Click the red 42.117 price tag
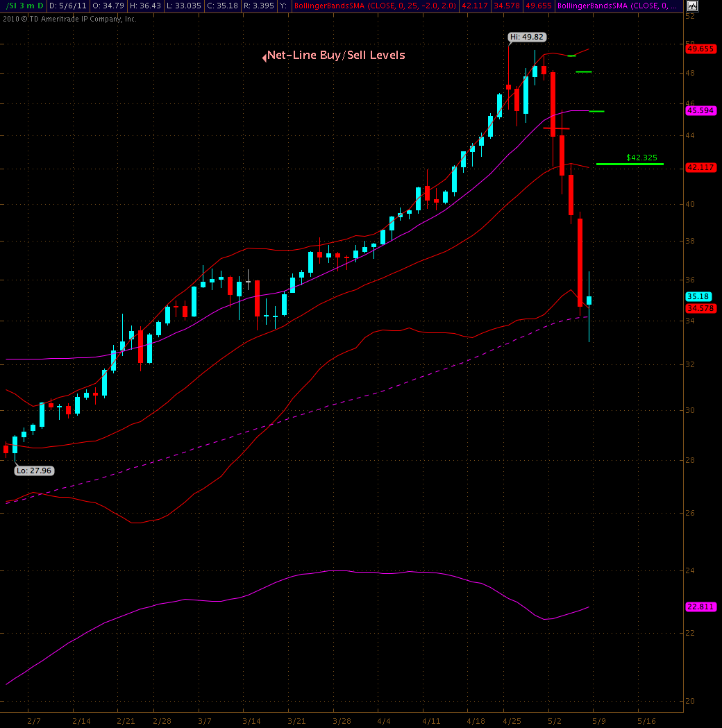 tap(700, 167)
